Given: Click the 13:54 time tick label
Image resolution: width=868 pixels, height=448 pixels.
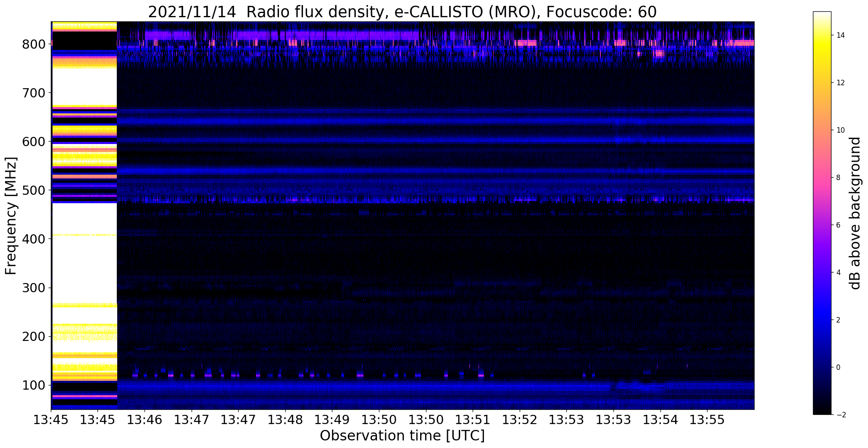Looking at the screenshot, I should [660, 420].
